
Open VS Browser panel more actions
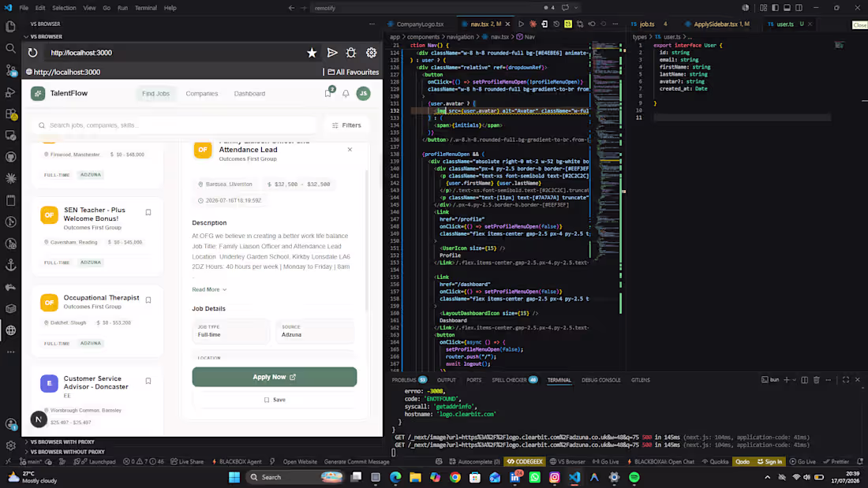point(372,24)
